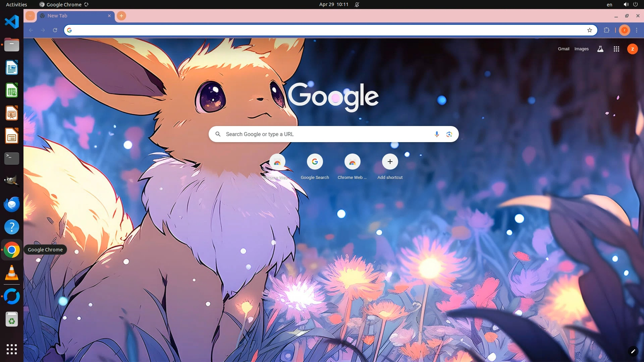Viewport: 644px width, 362px height.
Task: Open the Google apps grid
Action: (x=616, y=49)
